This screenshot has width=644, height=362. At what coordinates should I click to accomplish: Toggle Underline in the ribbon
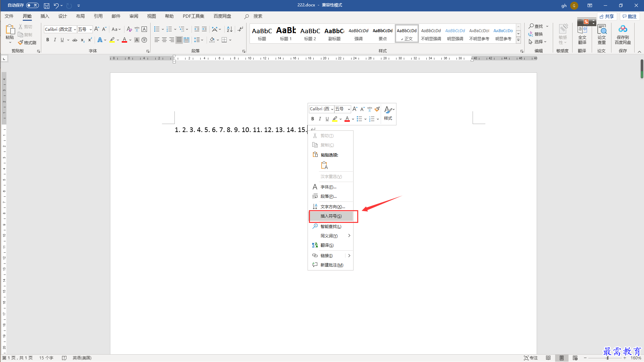click(x=62, y=40)
